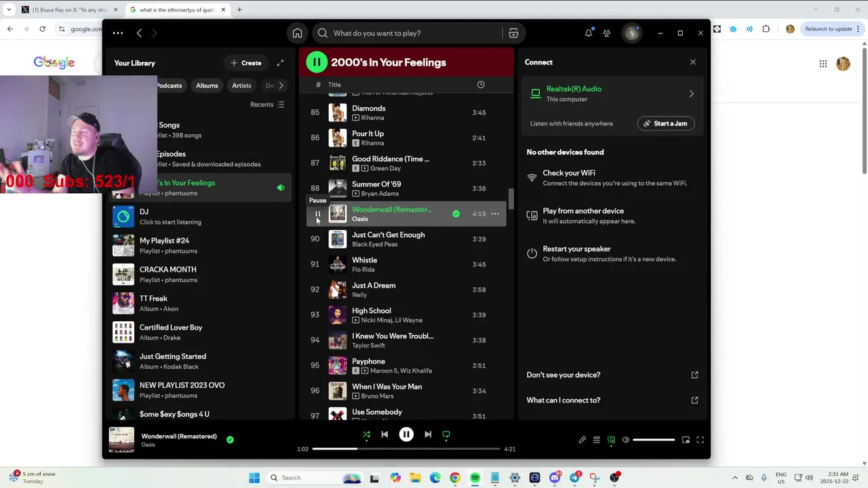
Task: Click the artist link Flo Rida
Action: [x=363, y=270]
